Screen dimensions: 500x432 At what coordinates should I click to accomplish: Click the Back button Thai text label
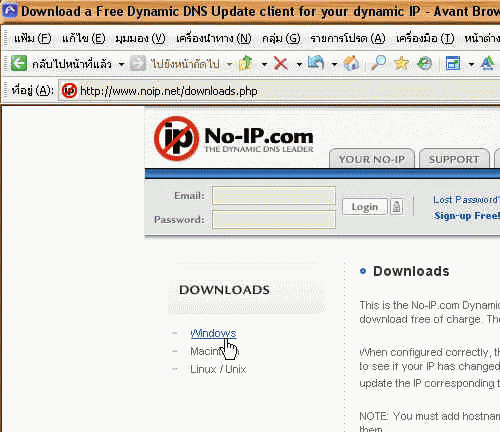coord(72,63)
